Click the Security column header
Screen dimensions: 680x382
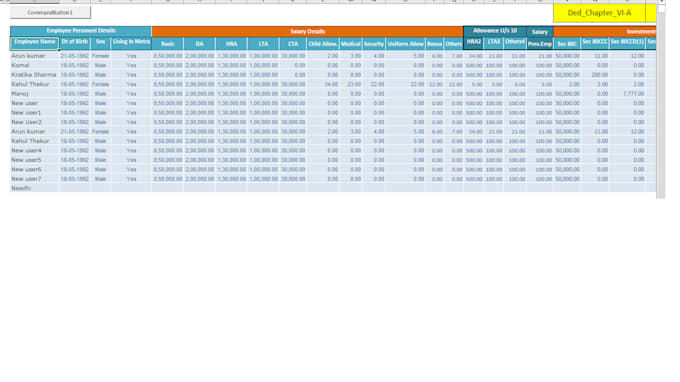[x=374, y=44]
